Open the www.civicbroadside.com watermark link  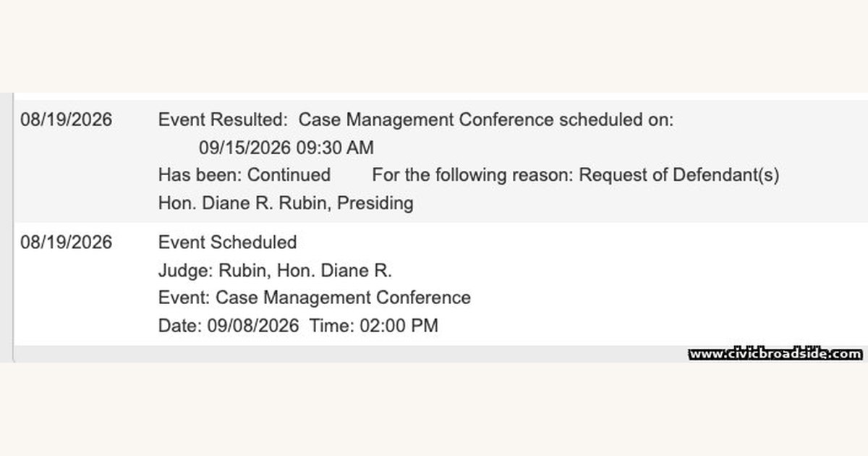click(x=775, y=354)
